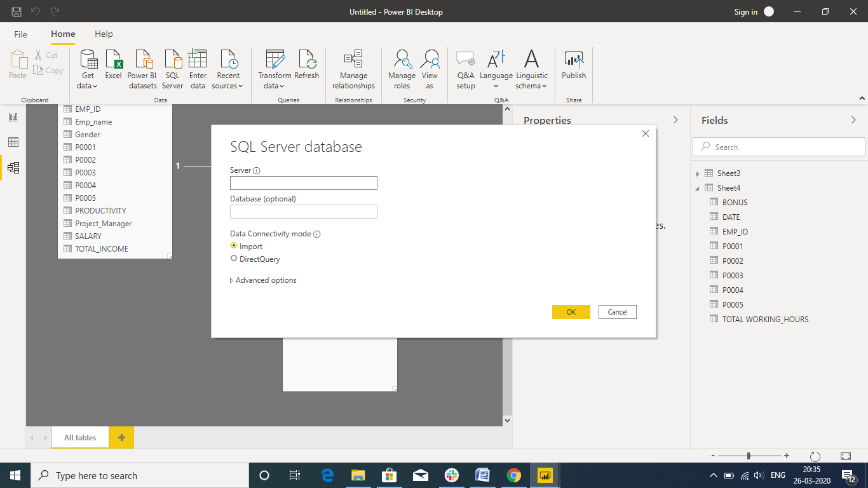Screen dimensions: 868x488
Task: Add a new layout tab
Action: coord(121,437)
